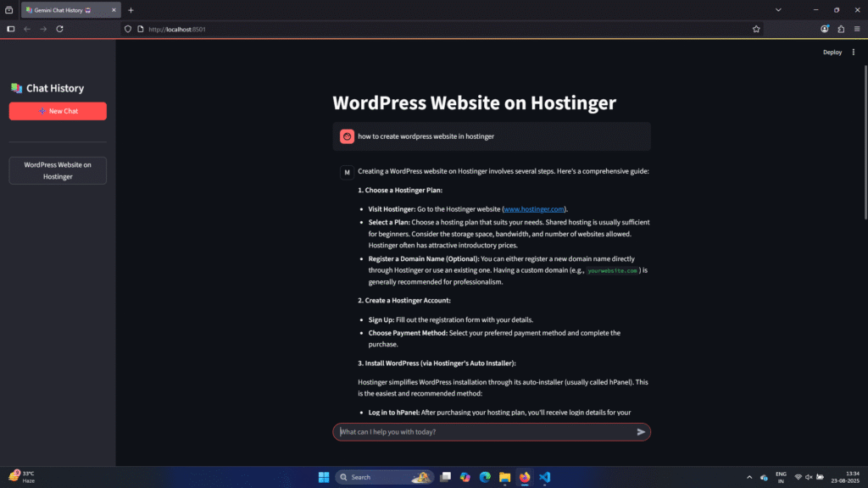Click the send message arrow icon
This screenshot has height=488, width=868.
[641, 431]
